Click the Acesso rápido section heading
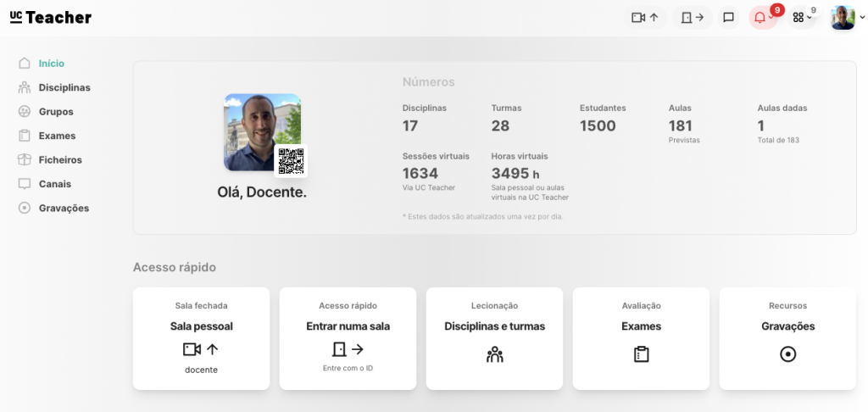The image size is (868, 412). 175,268
